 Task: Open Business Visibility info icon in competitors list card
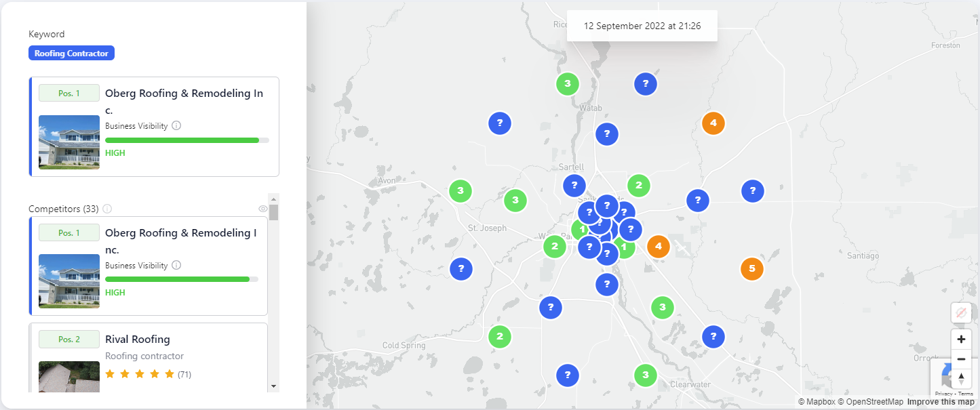[x=176, y=265]
